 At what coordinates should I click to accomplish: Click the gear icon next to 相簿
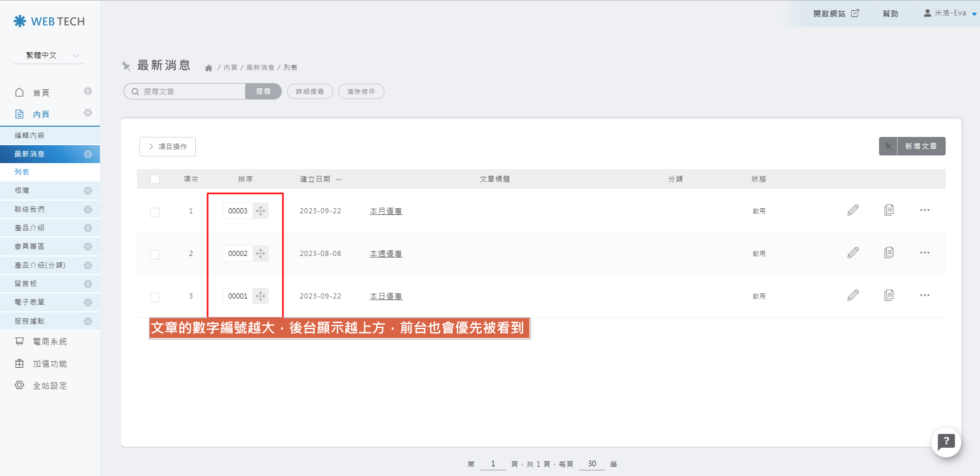pos(88,191)
